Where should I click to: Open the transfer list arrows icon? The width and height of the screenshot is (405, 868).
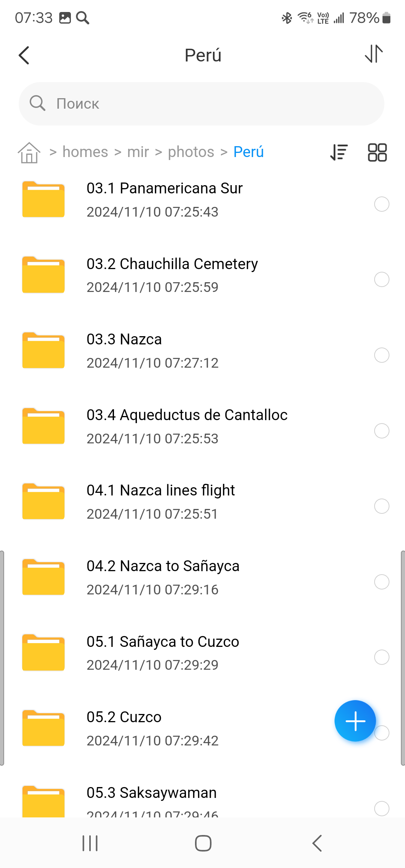pyautogui.click(x=374, y=54)
